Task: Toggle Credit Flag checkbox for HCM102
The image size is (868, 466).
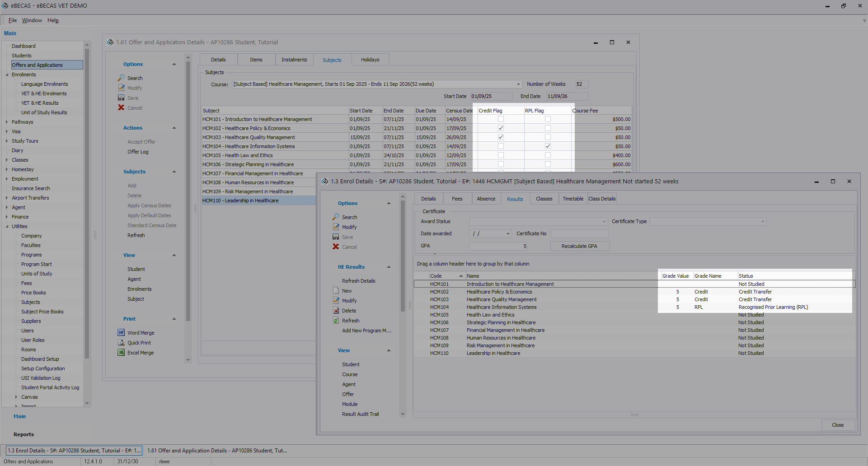Action: pyautogui.click(x=501, y=128)
